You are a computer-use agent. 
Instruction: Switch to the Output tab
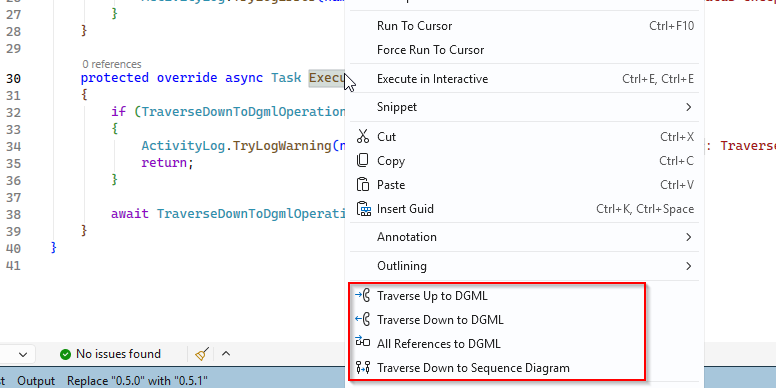tap(36, 381)
